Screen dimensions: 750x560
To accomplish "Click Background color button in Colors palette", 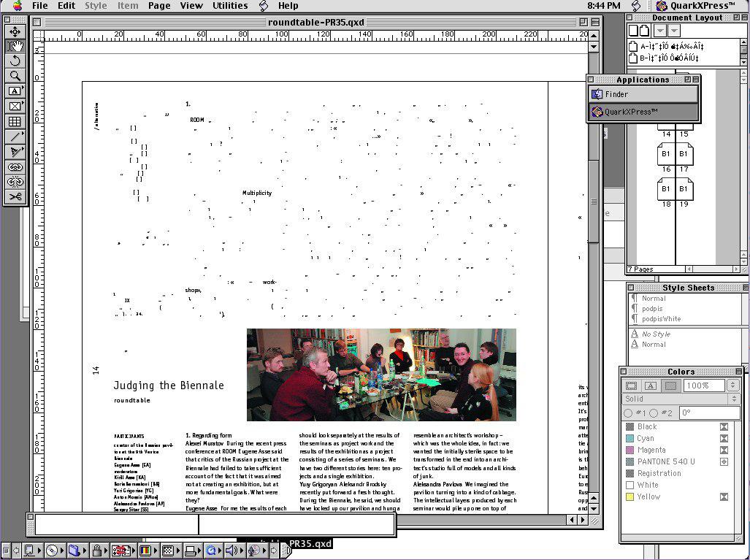I will pyautogui.click(x=670, y=386).
